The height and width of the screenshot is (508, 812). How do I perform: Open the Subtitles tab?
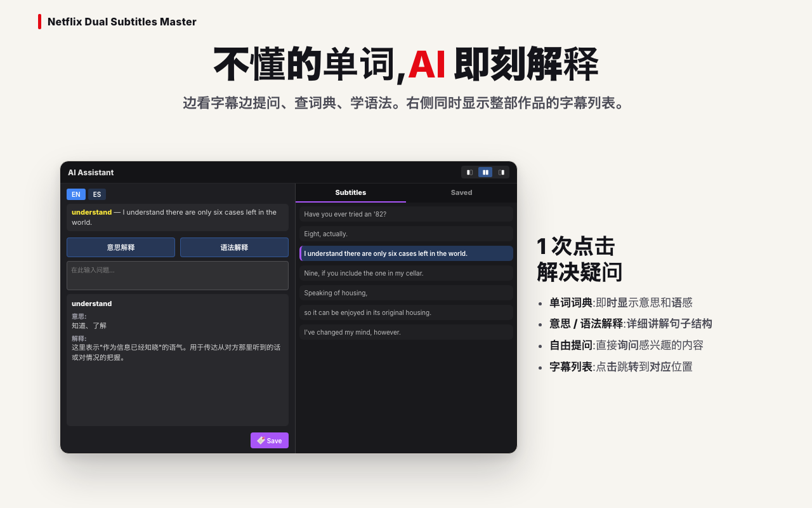point(351,192)
